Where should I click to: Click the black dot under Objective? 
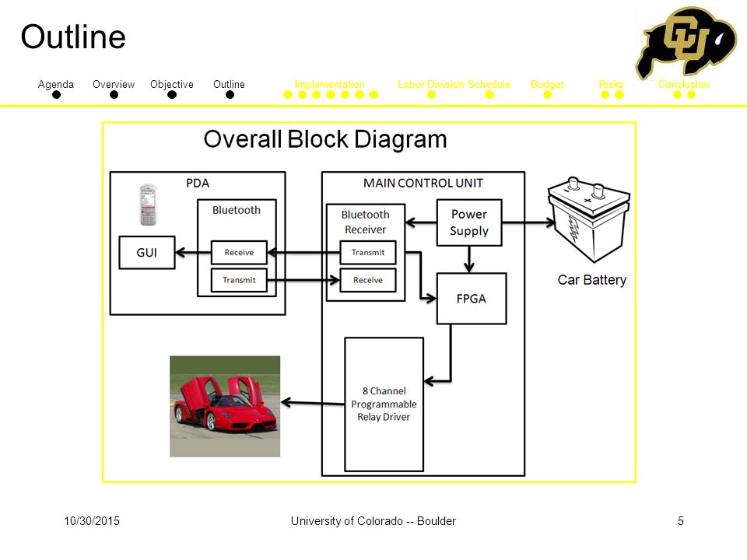(172, 95)
